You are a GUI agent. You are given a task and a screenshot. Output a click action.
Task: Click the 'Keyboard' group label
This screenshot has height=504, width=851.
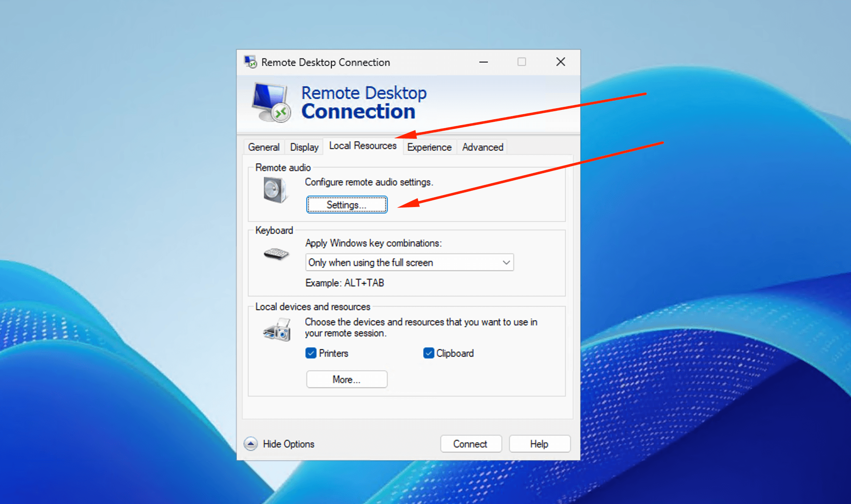click(x=274, y=230)
